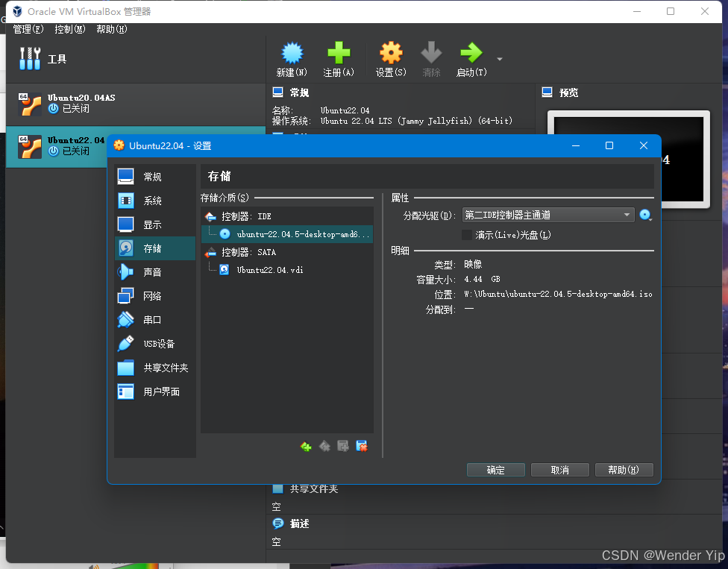
Task: Click the IDE controller icon
Action: (x=211, y=216)
